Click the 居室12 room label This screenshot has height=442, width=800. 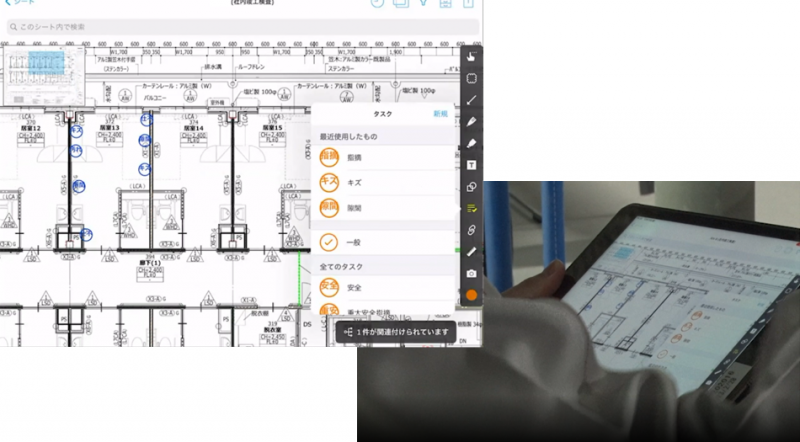31,128
